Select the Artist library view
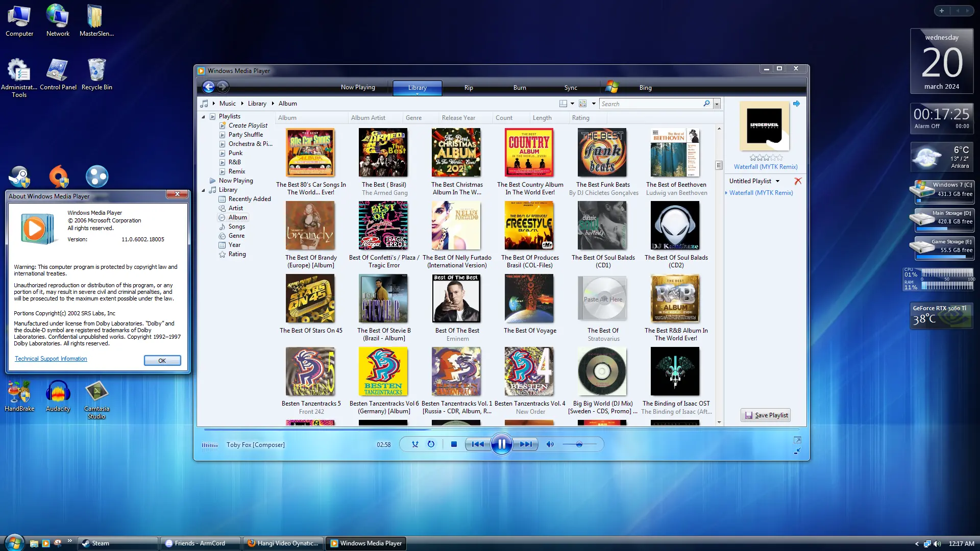The width and height of the screenshot is (980, 551). click(235, 208)
